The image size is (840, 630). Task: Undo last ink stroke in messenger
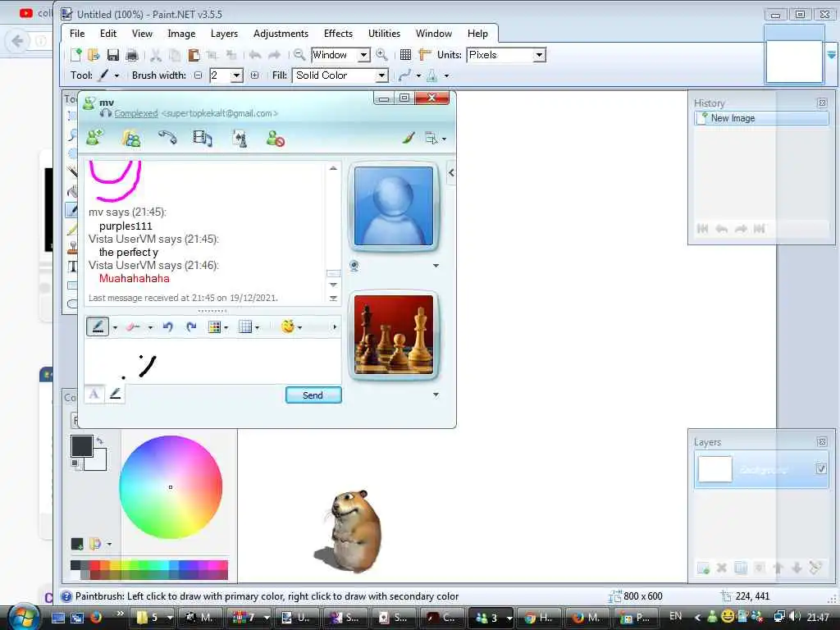point(167,326)
